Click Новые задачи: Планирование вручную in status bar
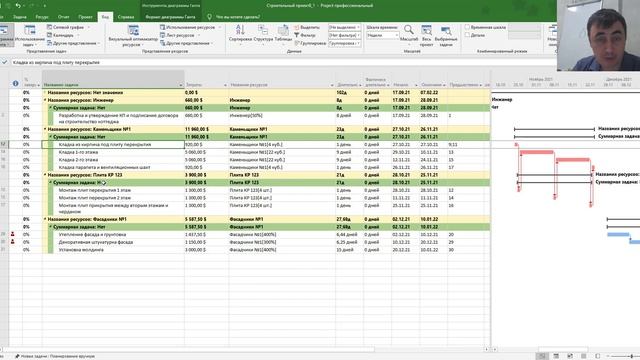 pos(55,356)
